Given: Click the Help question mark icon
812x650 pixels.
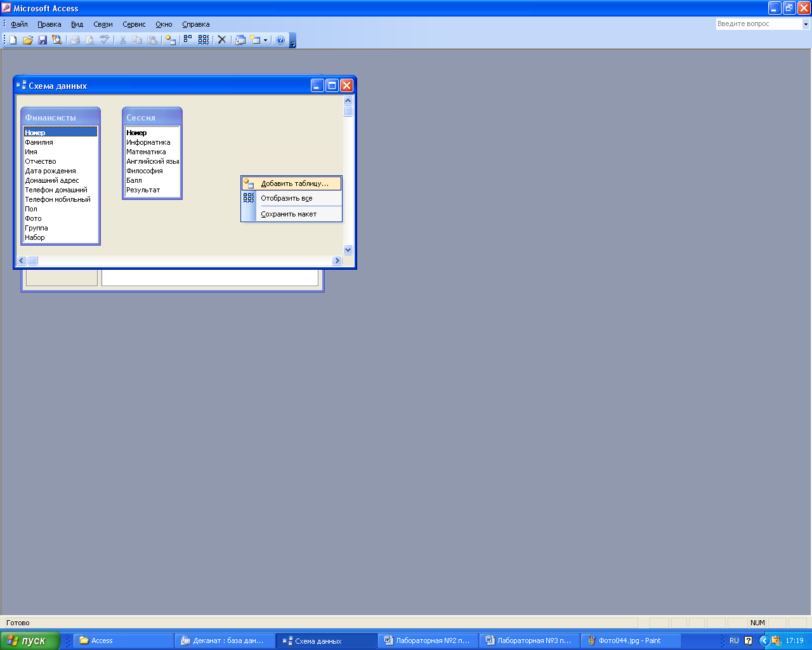Looking at the screenshot, I should [280, 40].
